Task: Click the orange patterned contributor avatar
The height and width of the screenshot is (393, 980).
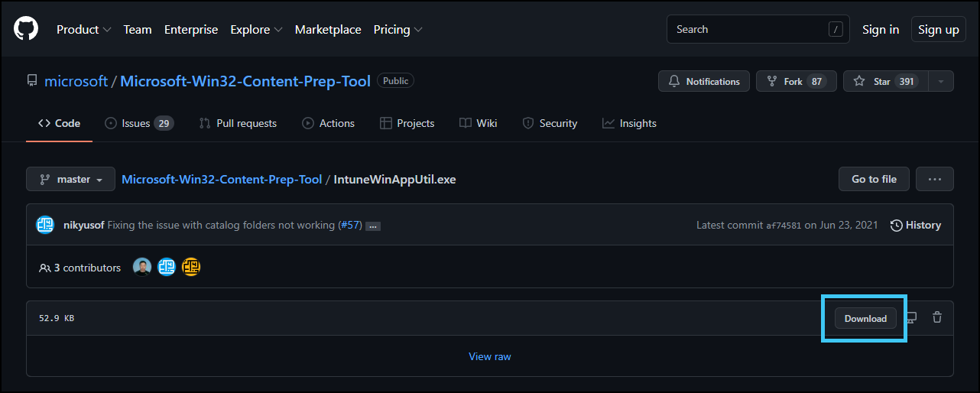Action: pyautogui.click(x=191, y=267)
